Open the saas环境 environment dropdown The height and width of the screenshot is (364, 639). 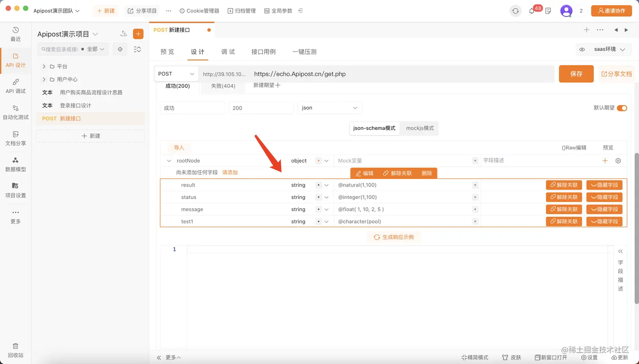pyautogui.click(x=609, y=49)
